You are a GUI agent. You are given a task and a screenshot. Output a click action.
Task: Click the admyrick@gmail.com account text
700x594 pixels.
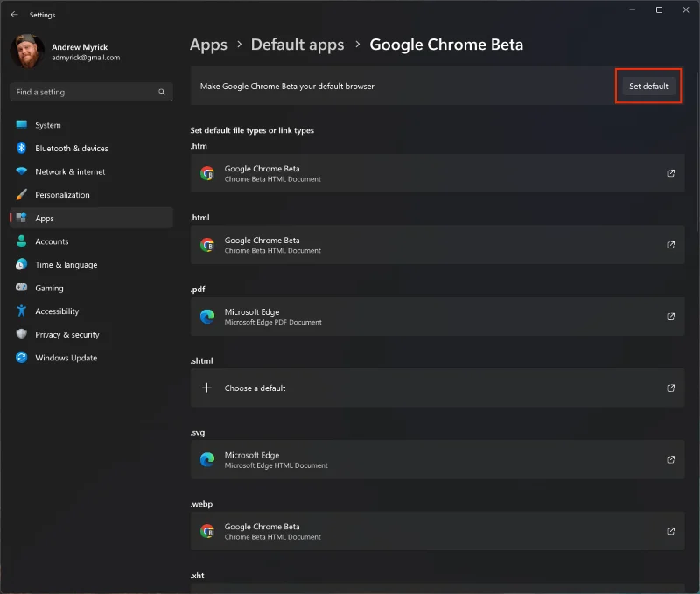(x=86, y=58)
